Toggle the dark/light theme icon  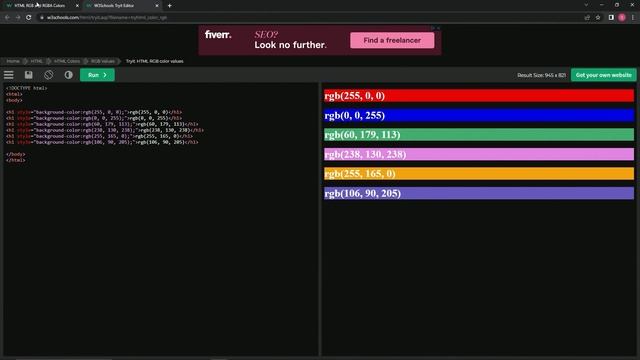pos(69,75)
